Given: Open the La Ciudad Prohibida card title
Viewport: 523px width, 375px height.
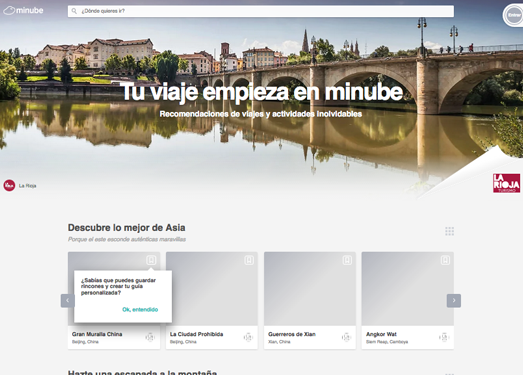Looking at the screenshot, I should pos(196,334).
